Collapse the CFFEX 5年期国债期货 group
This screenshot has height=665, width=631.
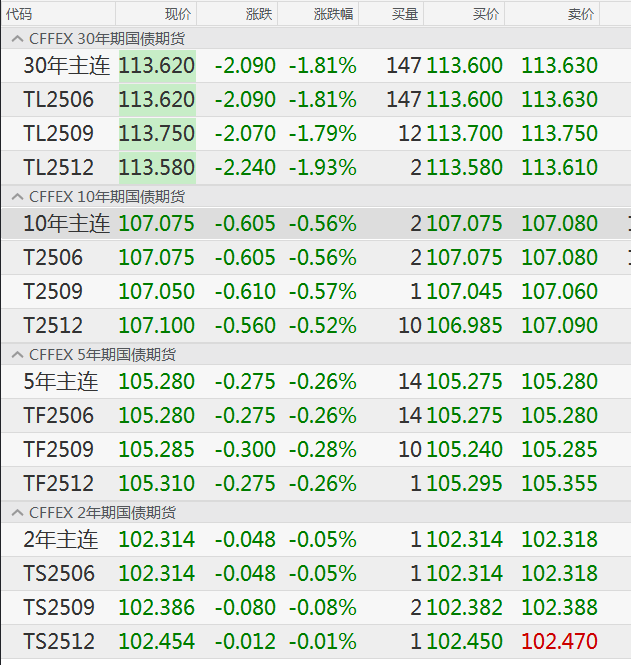17,355
